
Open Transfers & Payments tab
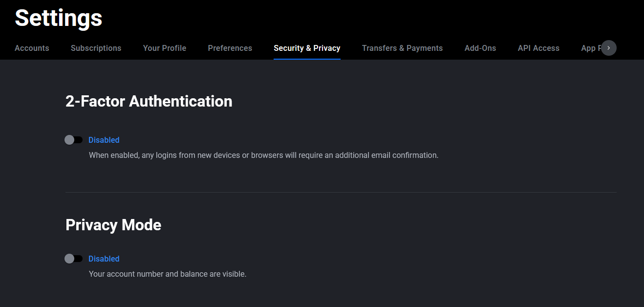coord(402,48)
